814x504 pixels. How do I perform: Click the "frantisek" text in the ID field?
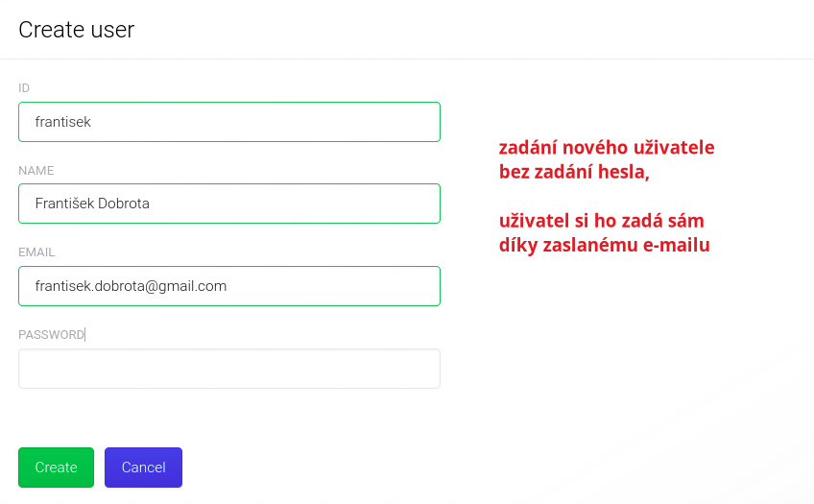click(63, 122)
